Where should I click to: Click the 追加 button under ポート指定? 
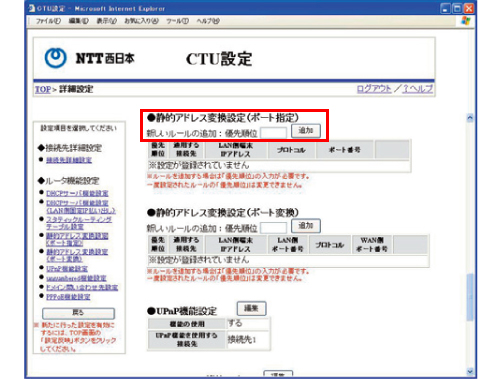pos(306,131)
